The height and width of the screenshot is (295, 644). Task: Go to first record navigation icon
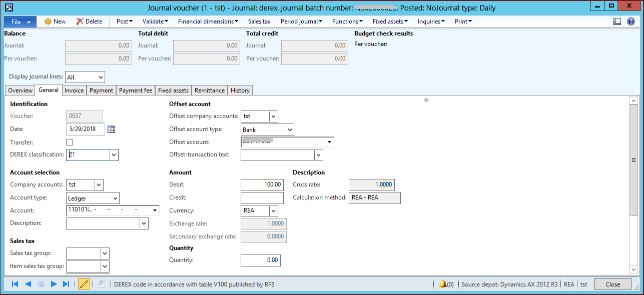[x=15, y=284]
